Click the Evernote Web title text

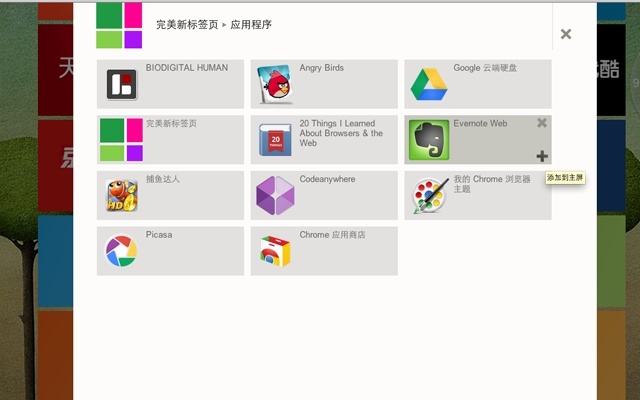pyautogui.click(x=480, y=123)
